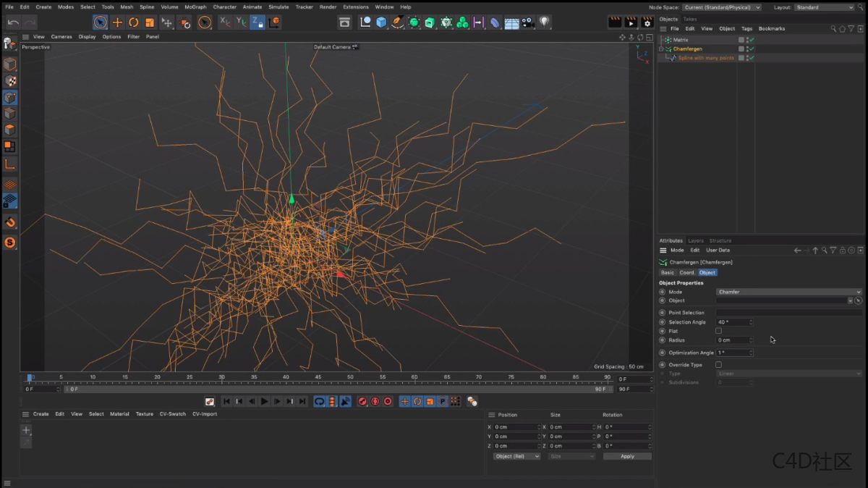The image size is (868, 488).
Task: Activate the Live Selection tool
Action: pos(101,22)
